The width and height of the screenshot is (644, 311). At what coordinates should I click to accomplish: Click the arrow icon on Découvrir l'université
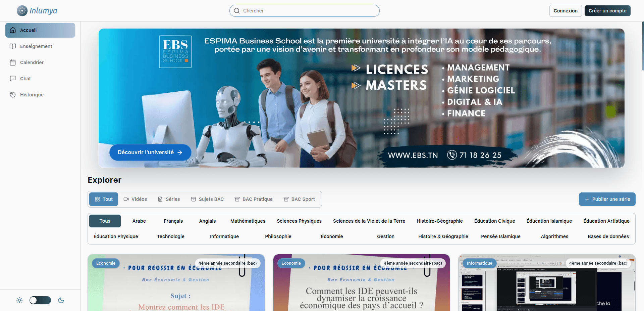coord(180,152)
